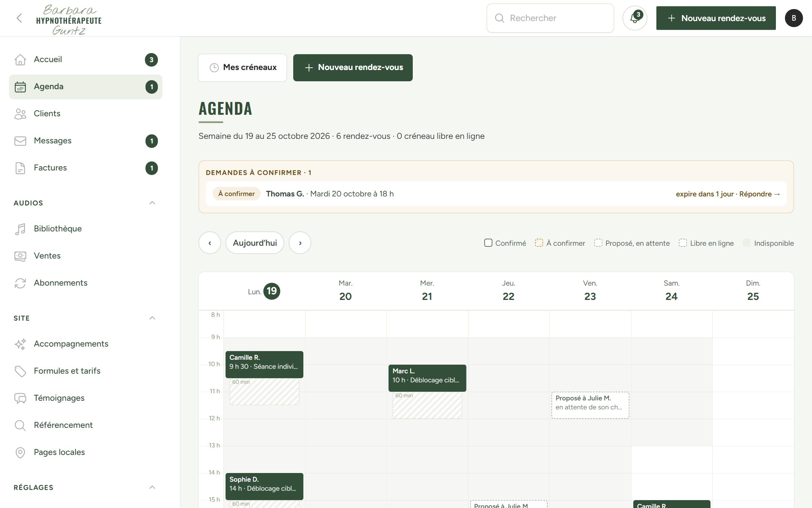Click the Témoignages speech bubble icon
Screen dimensions: 812x508
point(20,398)
